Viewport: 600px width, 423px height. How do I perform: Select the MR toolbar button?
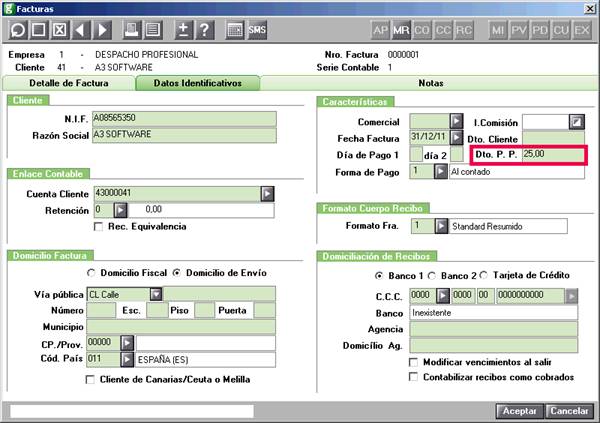point(401,30)
